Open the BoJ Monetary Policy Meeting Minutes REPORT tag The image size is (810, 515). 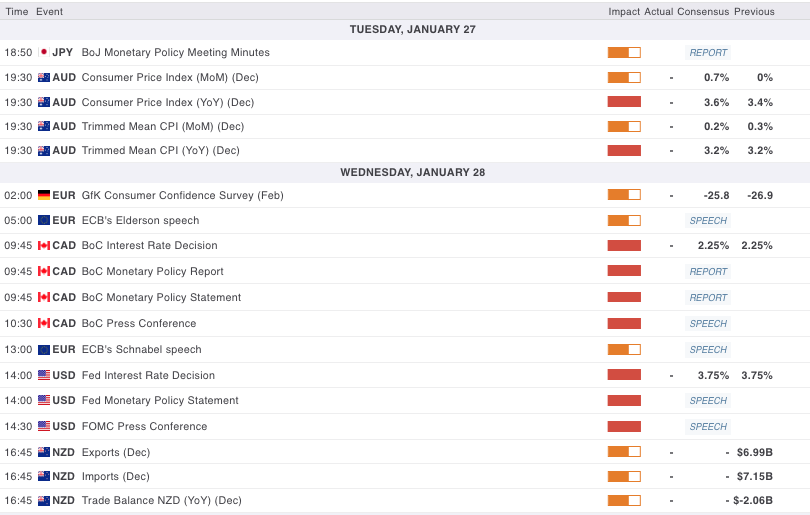[708, 52]
